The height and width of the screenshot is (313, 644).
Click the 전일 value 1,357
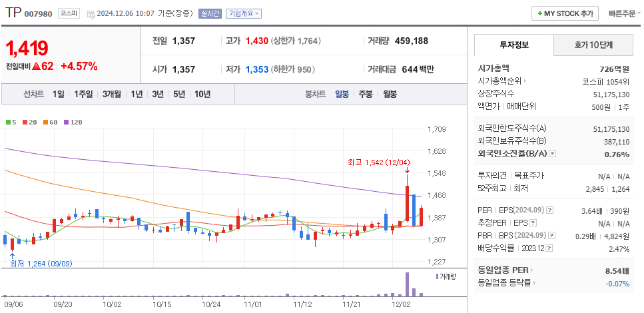click(184, 41)
